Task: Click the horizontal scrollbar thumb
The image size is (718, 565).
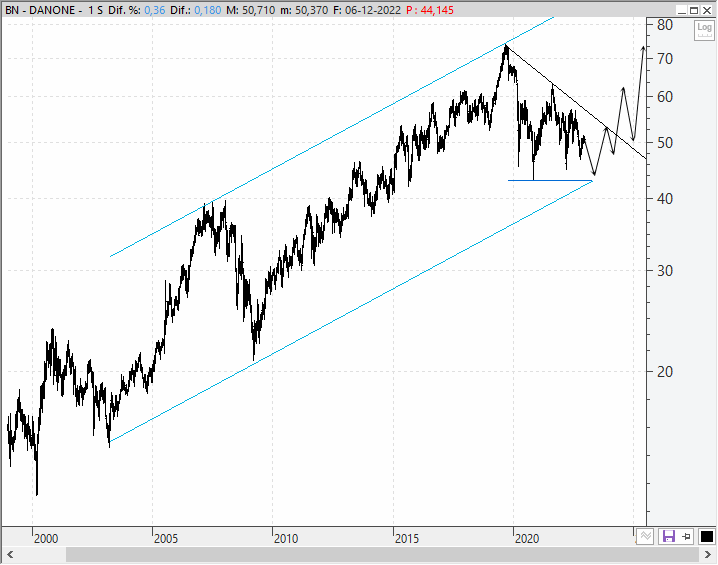Action: (x=380, y=554)
